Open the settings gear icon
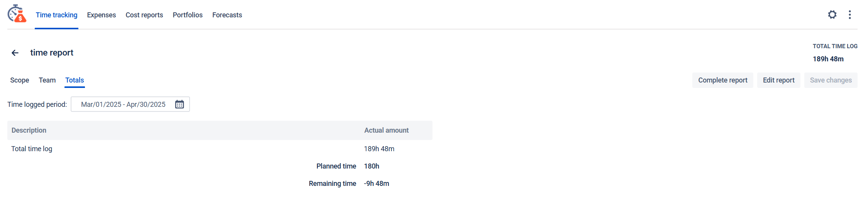868x199 pixels. (832, 15)
